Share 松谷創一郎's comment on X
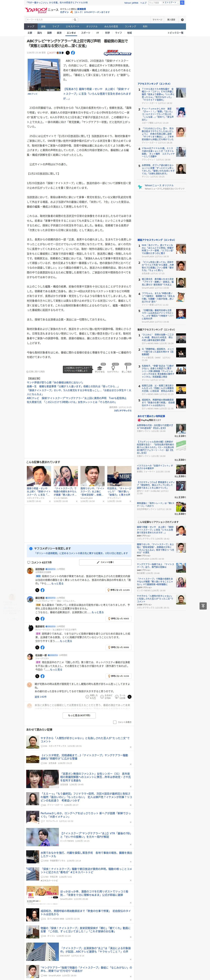The image size is (210, 980). 37,676
